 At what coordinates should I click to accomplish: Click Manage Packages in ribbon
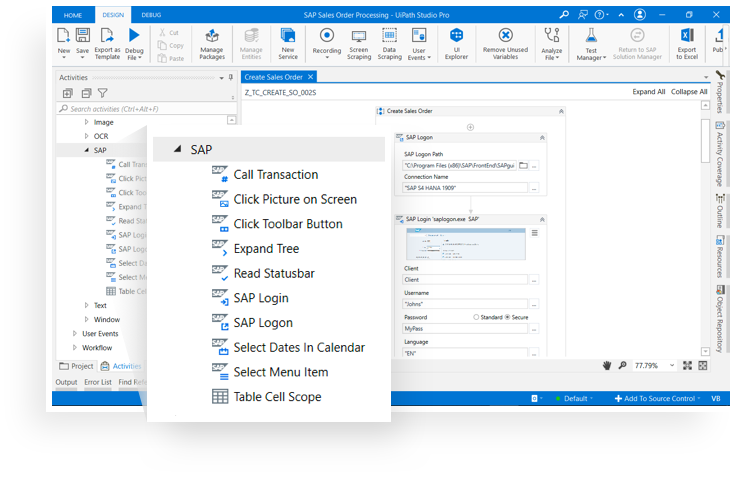pyautogui.click(x=212, y=40)
